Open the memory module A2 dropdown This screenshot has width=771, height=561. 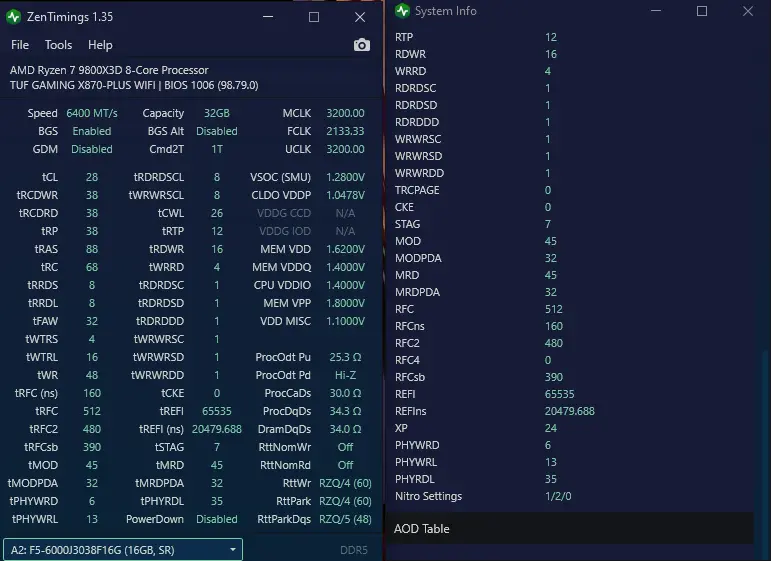(x=123, y=550)
